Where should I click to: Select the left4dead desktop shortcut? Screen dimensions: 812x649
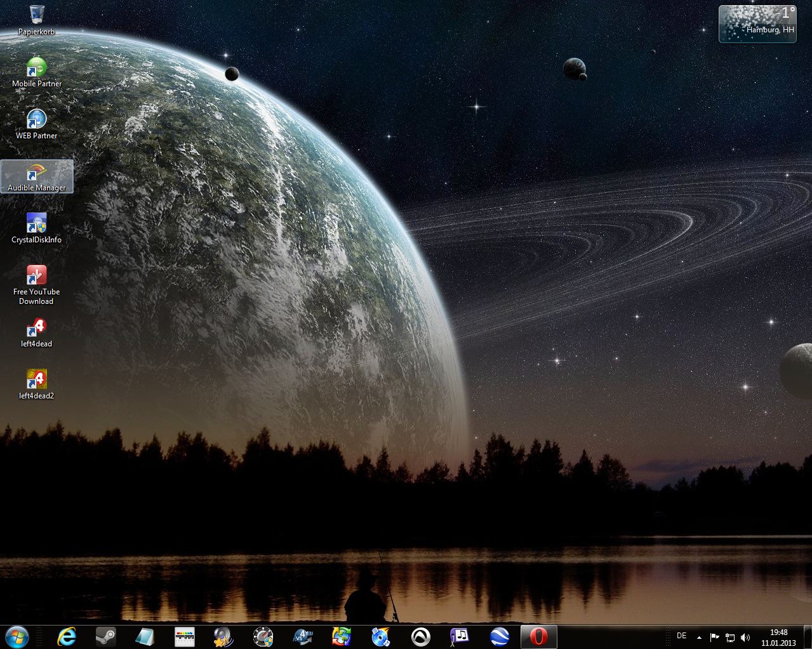coord(37,333)
